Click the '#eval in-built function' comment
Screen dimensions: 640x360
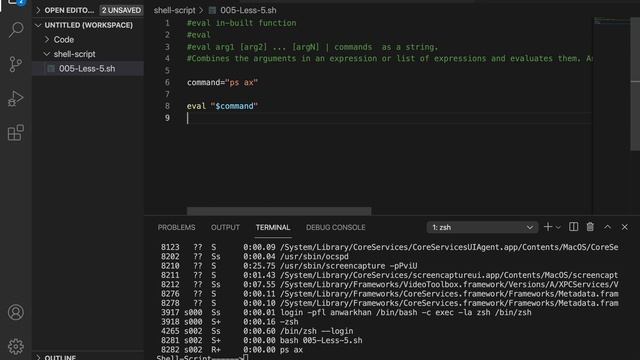click(x=242, y=23)
